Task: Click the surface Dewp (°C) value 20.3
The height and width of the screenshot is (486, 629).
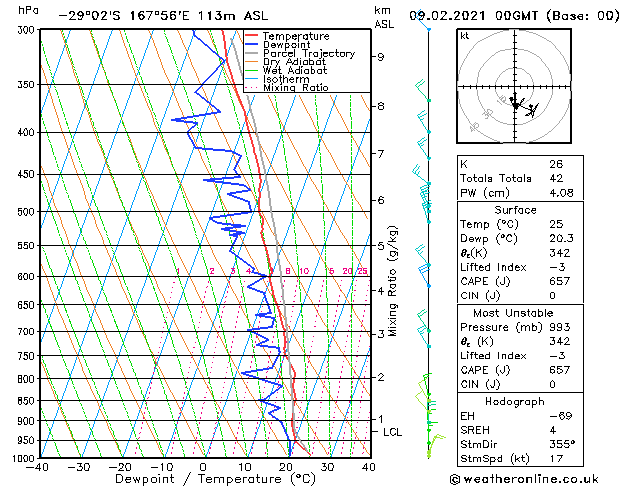Action: (x=561, y=238)
